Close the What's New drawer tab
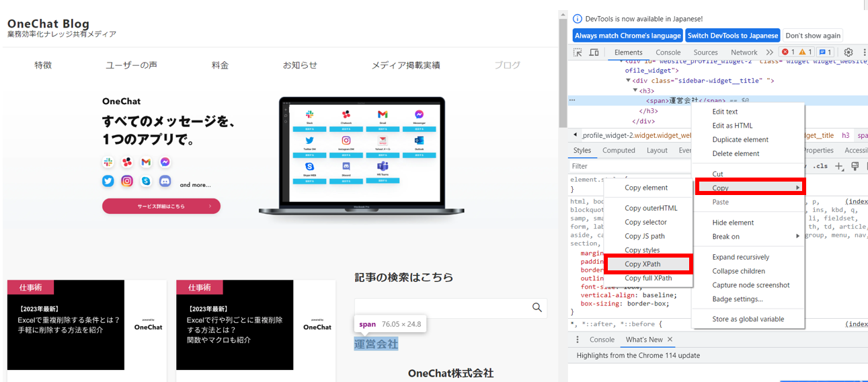Viewport: 868px width, 382px height. click(x=670, y=340)
